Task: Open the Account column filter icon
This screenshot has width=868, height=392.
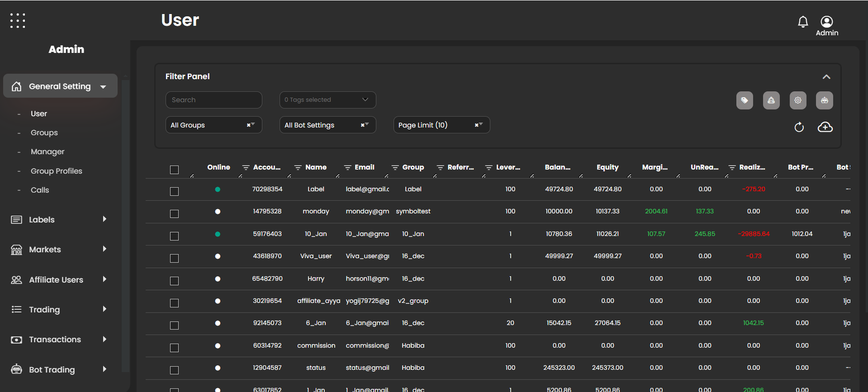Action: tap(246, 168)
